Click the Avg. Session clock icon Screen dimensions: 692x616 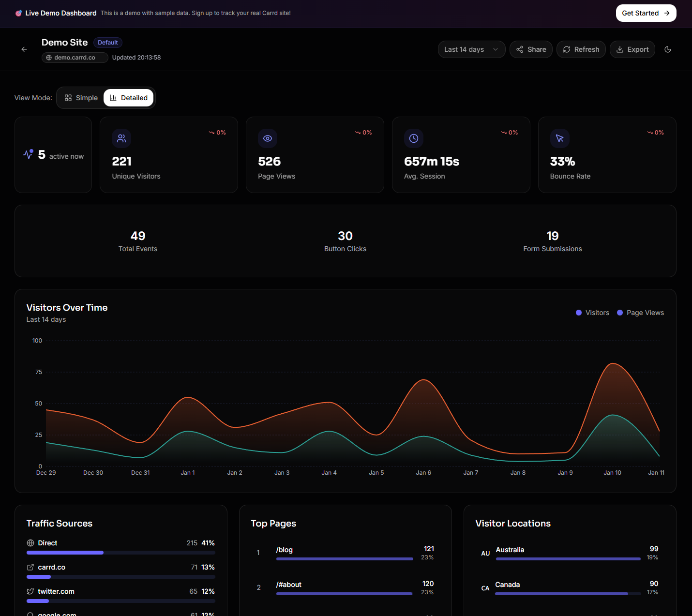[x=414, y=138]
